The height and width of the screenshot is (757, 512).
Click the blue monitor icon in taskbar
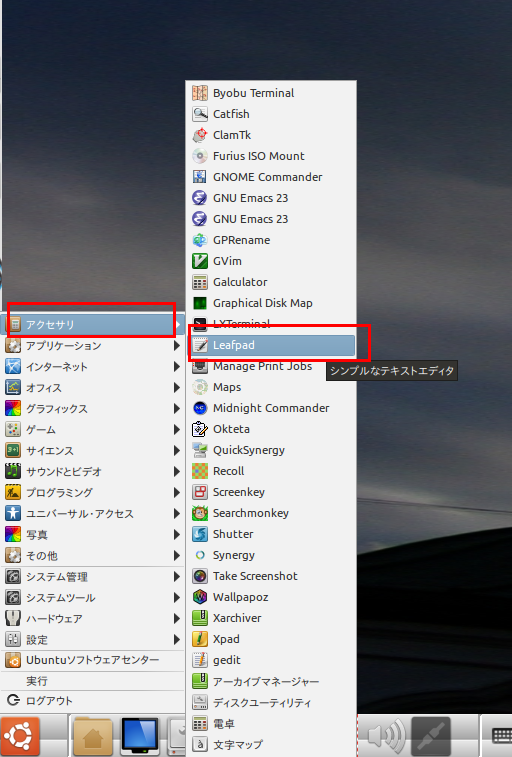(139, 736)
